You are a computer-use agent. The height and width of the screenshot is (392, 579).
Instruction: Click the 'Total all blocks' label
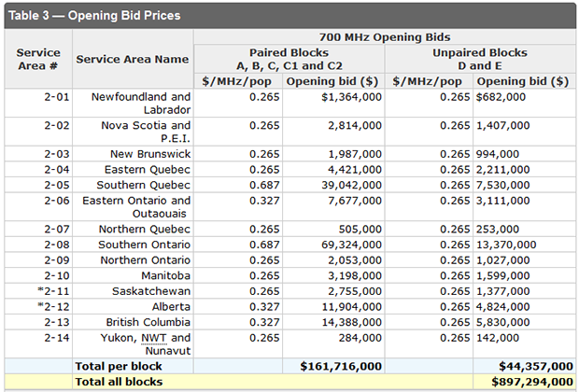[119, 382]
